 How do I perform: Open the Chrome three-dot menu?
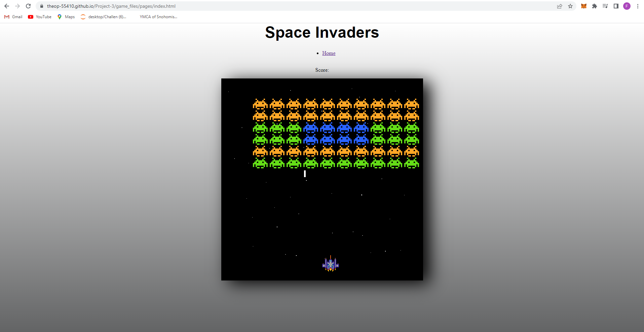click(638, 6)
